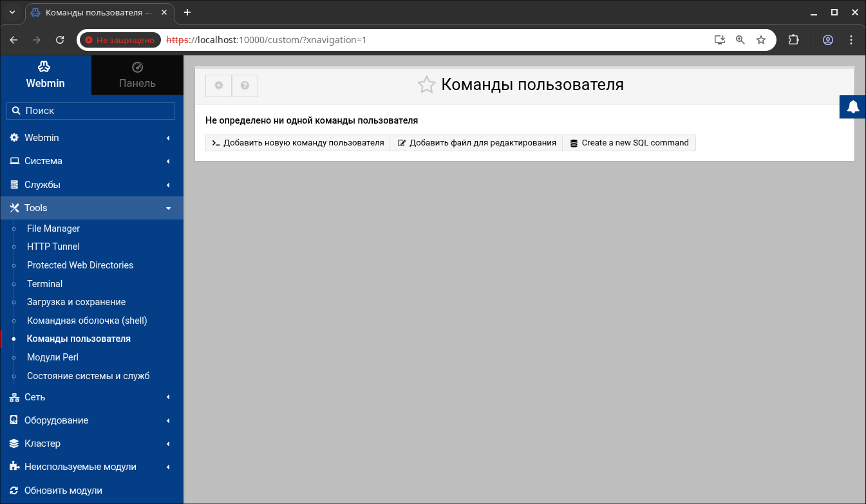Screen dimensions: 866x504
Task: Open module configuration gear icon
Action: (x=218, y=86)
